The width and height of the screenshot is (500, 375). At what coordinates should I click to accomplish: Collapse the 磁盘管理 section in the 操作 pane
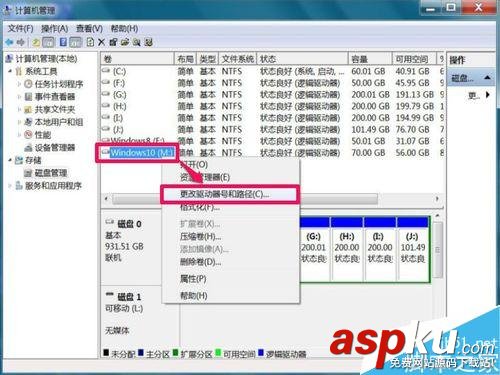click(487, 78)
